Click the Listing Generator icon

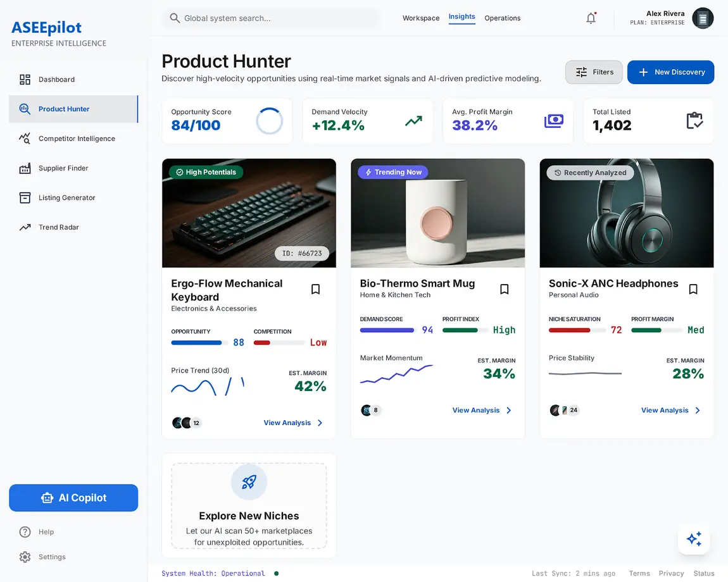25,198
